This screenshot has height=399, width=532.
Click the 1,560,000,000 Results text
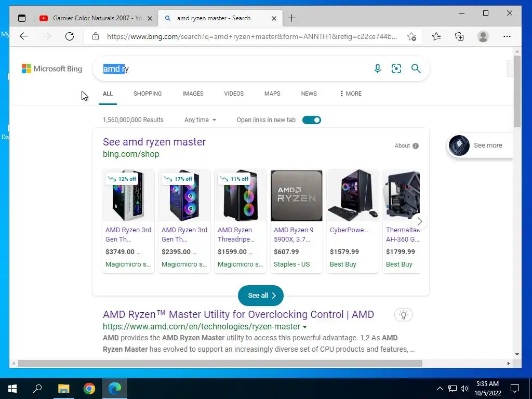133,120
